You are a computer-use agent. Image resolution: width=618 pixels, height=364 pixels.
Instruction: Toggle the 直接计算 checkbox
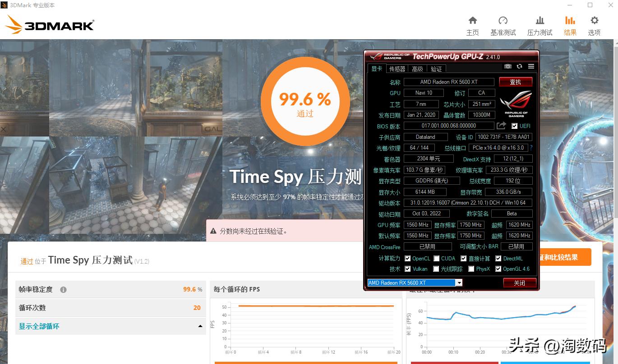464,259
